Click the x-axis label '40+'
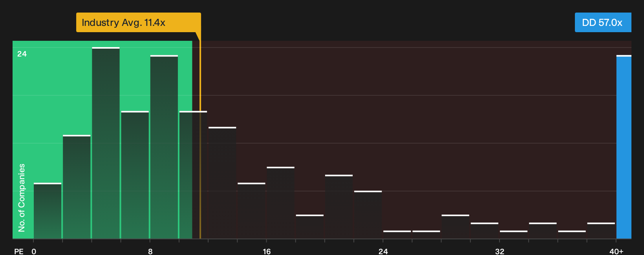Viewport: 644px width, 255px height. pyautogui.click(x=617, y=251)
